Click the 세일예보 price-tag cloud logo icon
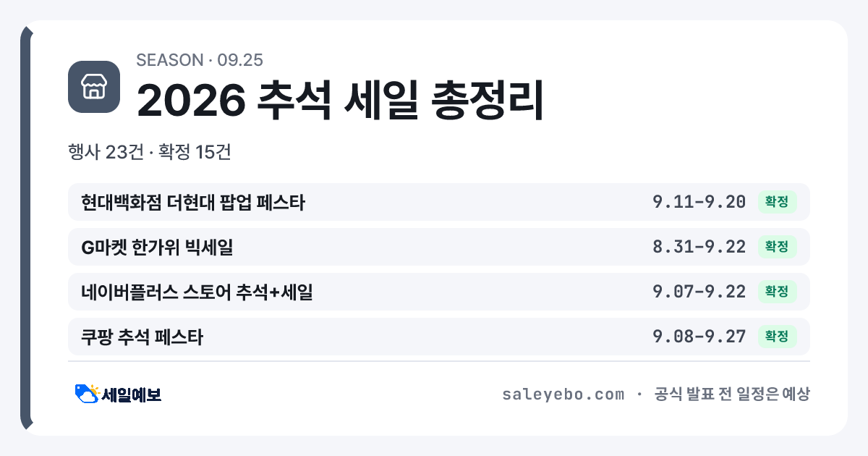The height and width of the screenshot is (456, 868). pyautogui.click(x=87, y=394)
